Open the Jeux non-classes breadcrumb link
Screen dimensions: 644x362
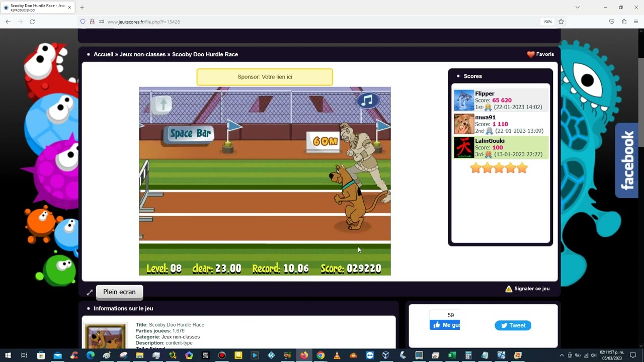pyautogui.click(x=142, y=54)
